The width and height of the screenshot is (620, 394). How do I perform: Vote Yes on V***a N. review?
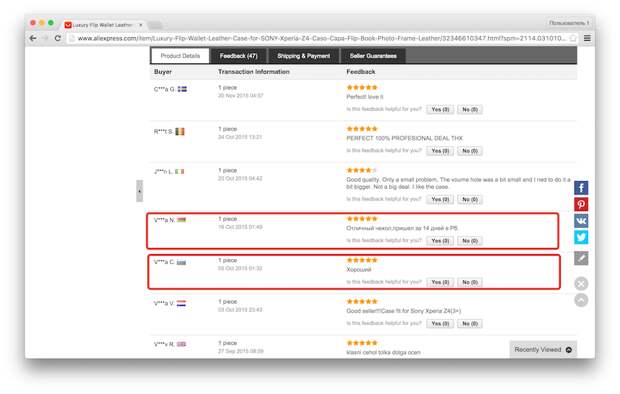pyautogui.click(x=440, y=241)
